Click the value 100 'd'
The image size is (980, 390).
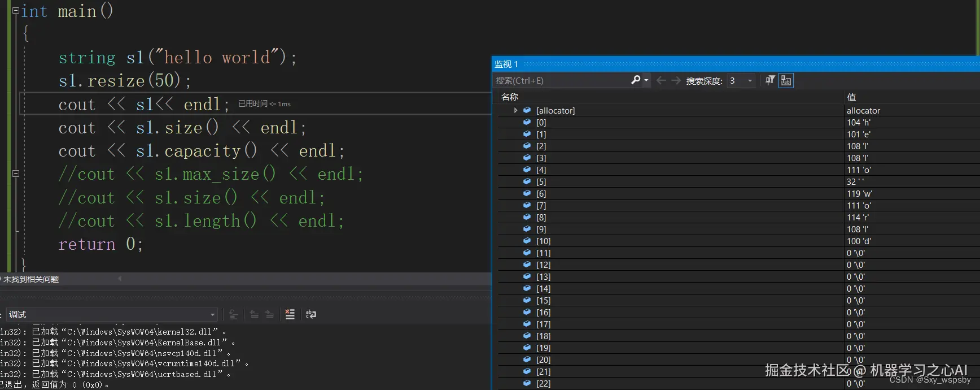pyautogui.click(x=859, y=241)
